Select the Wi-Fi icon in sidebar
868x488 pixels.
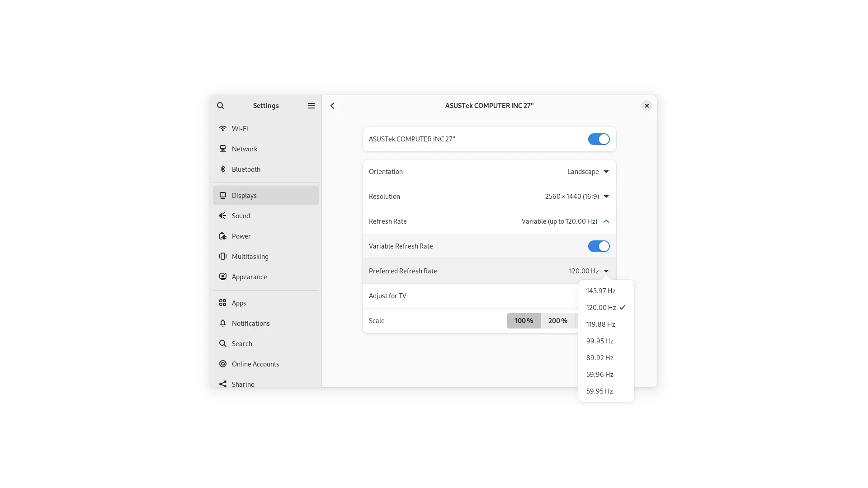tap(222, 129)
